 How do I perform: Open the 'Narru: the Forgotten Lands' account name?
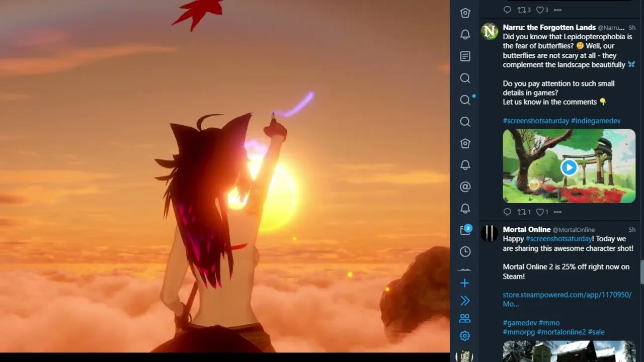(549, 28)
